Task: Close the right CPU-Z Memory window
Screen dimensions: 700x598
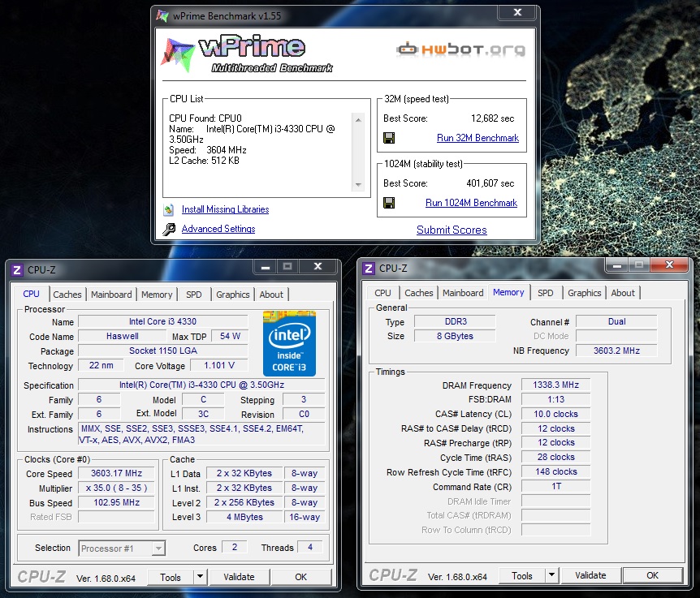Action: [669, 265]
